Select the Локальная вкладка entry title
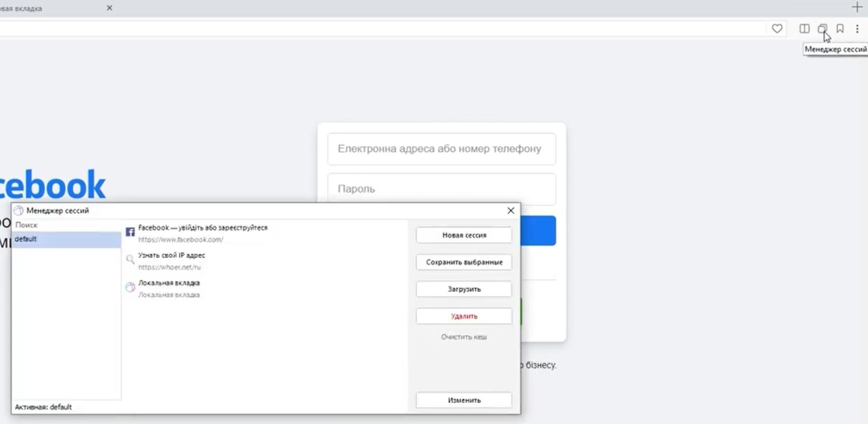 click(169, 283)
